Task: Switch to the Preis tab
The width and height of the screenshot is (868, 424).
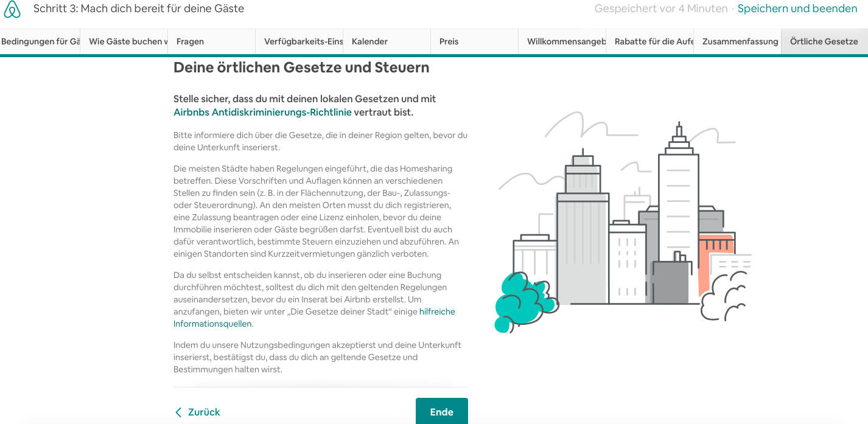Action: tap(474, 41)
